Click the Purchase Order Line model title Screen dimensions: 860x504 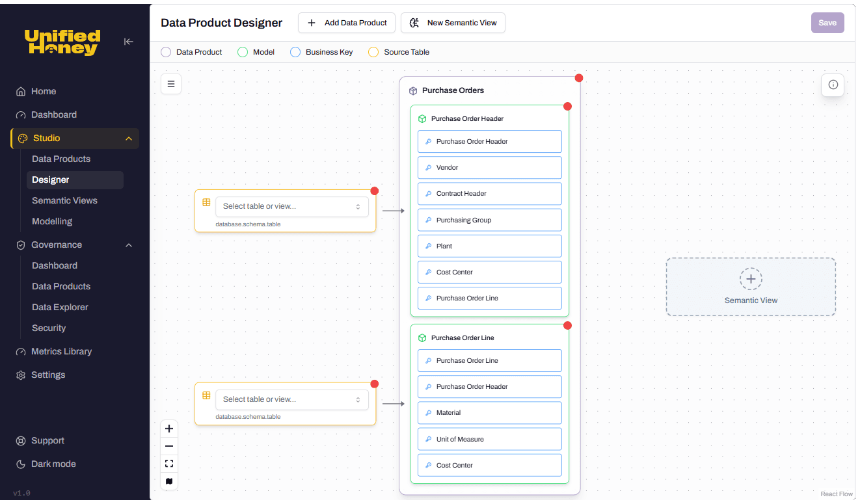click(x=463, y=338)
